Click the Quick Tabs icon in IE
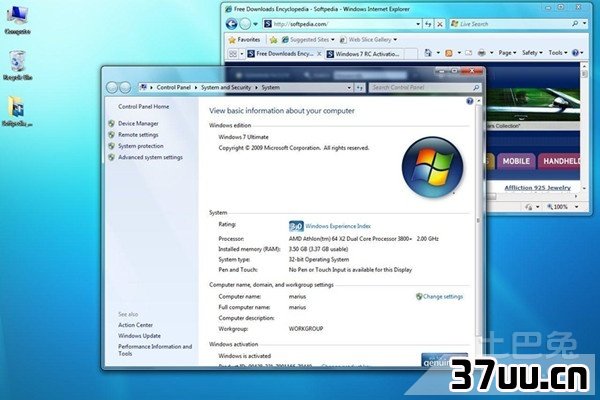The height and width of the screenshot is (400, 600). click(x=233, y=54)
